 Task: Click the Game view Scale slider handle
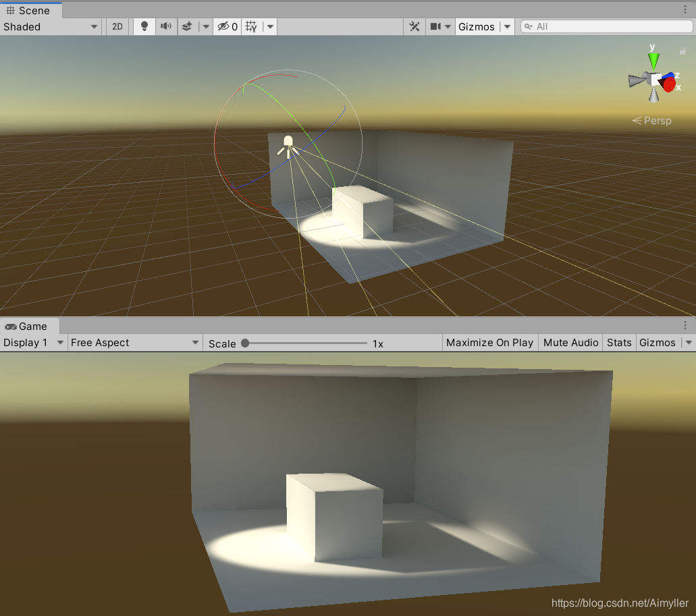click(244, 343)
